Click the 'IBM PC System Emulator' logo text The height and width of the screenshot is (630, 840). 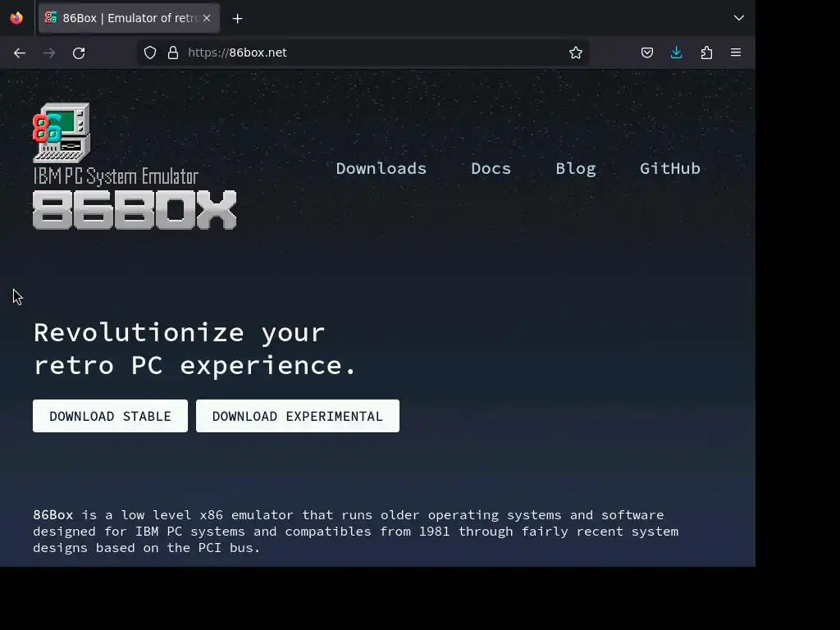coord(116,176)
